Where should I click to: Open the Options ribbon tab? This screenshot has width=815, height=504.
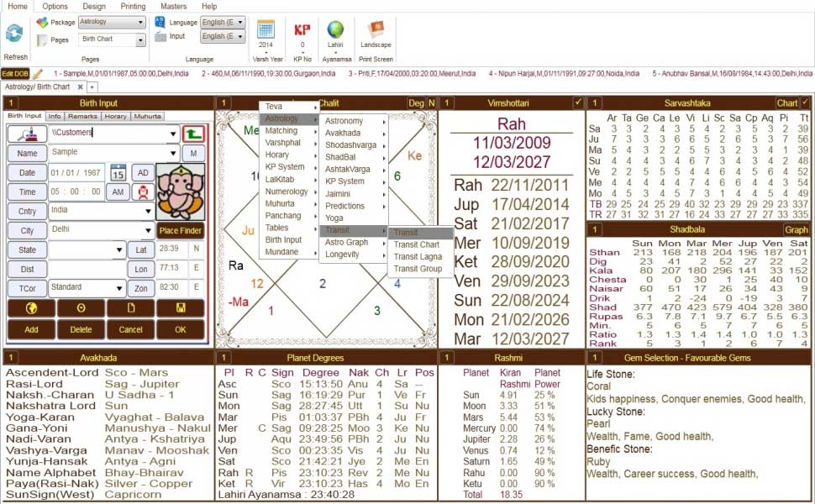[55, 6]
